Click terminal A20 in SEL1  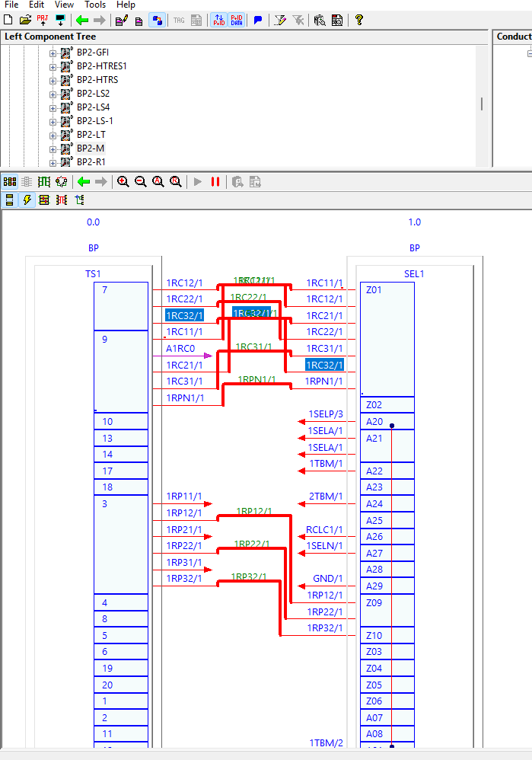point(387,422)
